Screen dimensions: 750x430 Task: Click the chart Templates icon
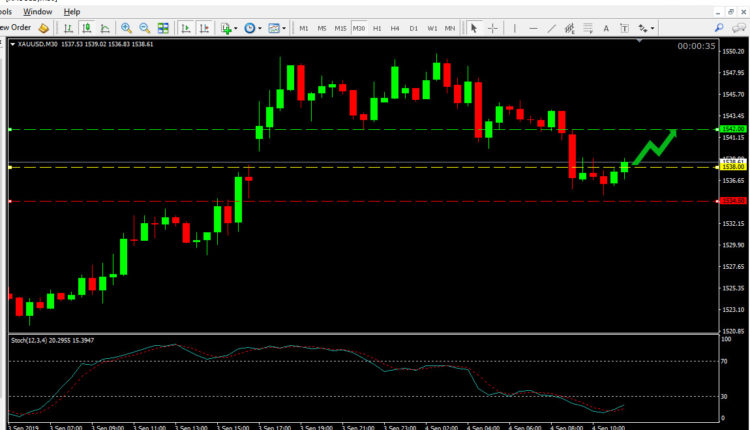click(274, 28)
